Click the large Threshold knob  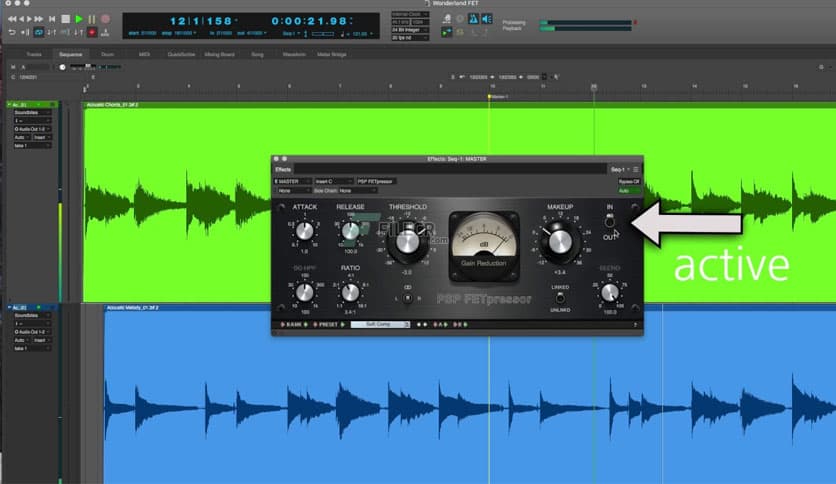tap(408, 243)
